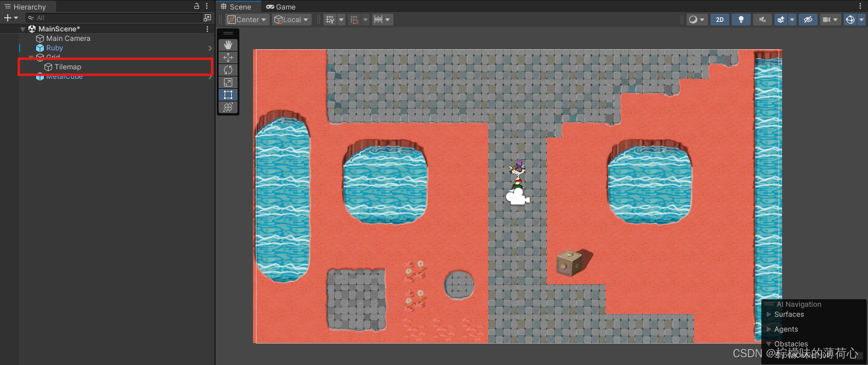Open the Hierarchy options menu
868x365 pixels.
[x=206, y=7]
